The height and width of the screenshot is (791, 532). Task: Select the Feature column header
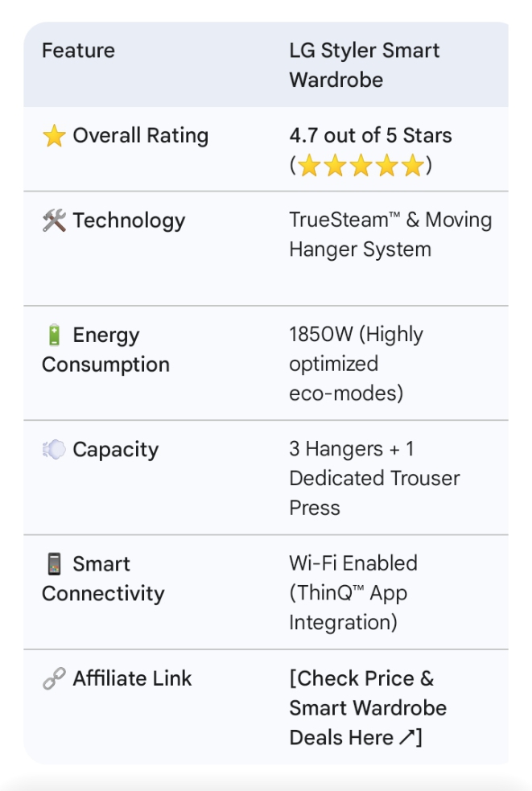(78, 51)
